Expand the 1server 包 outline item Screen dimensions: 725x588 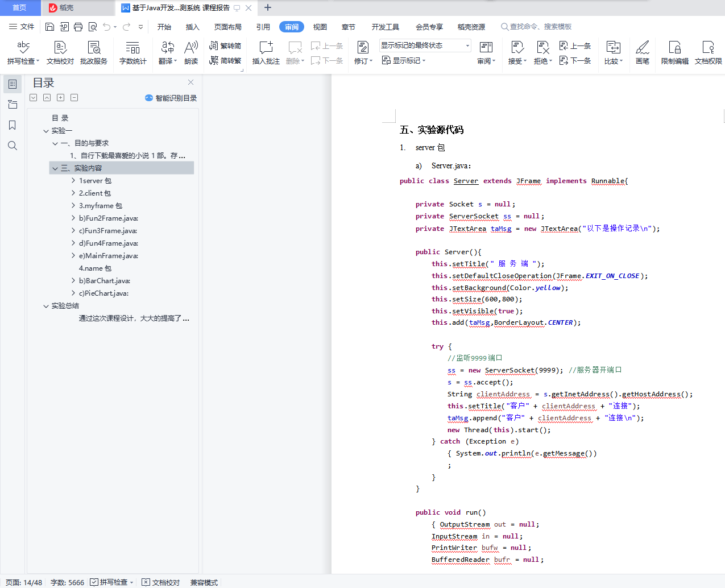point(73,181)
